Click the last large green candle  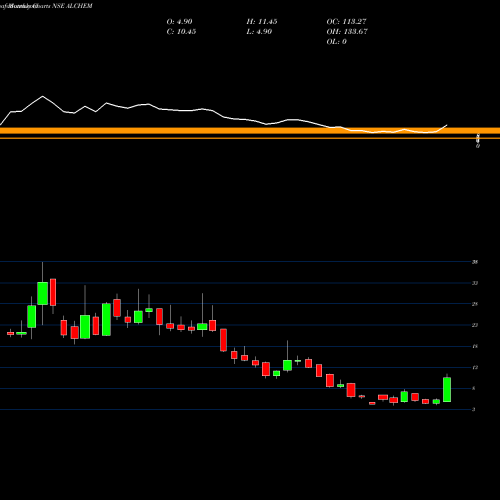447,389
